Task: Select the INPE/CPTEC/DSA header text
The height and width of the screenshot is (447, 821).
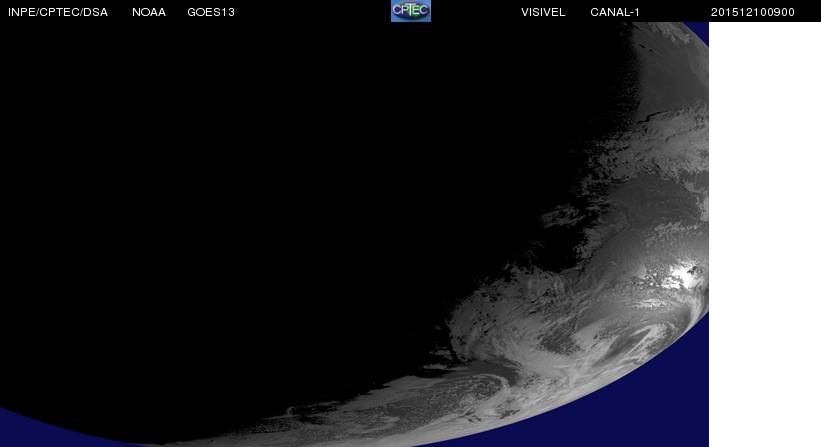Action: [58, 12]
